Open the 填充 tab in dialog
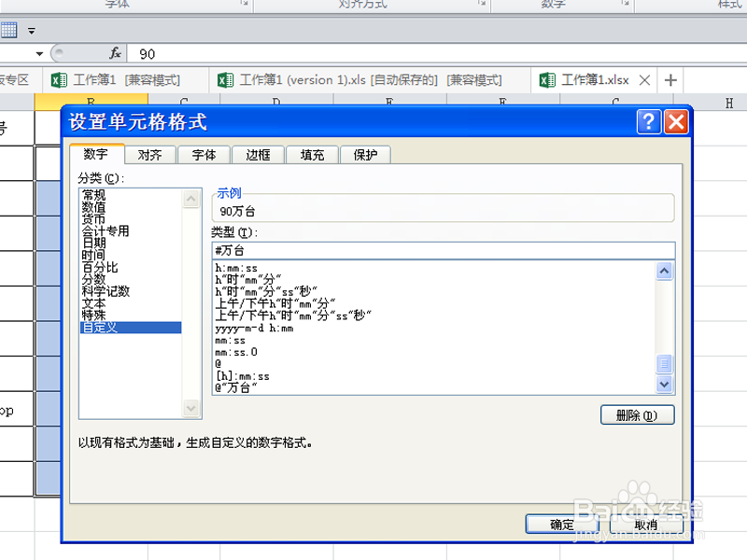Screen dimensions: 747x560 (x=312, y=155)
